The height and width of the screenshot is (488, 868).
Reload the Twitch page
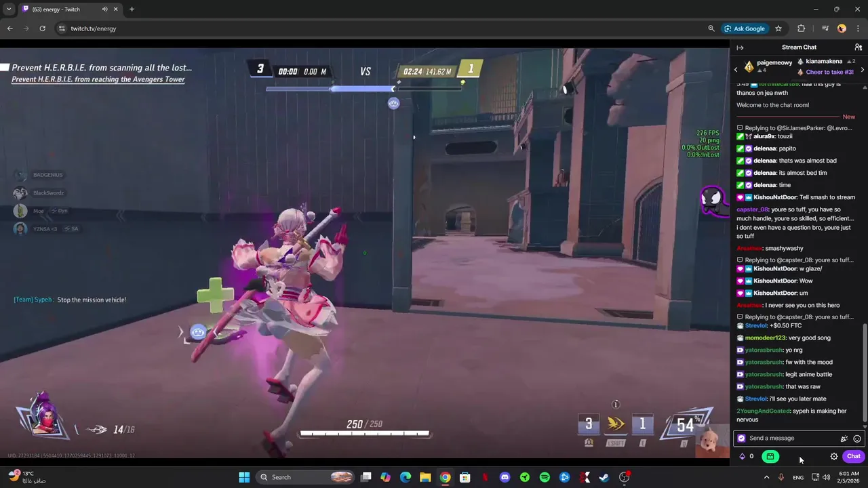42,28
